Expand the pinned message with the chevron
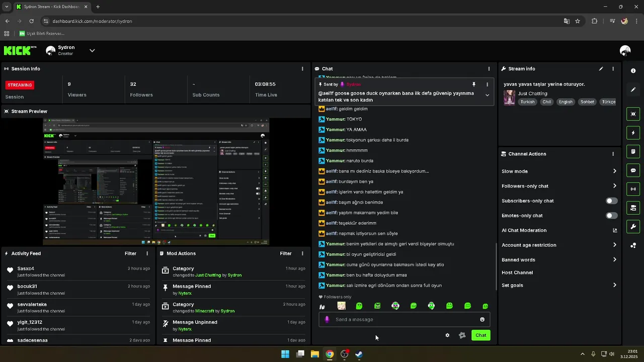The width and height of the screenshot is (644, 362). 487,95
